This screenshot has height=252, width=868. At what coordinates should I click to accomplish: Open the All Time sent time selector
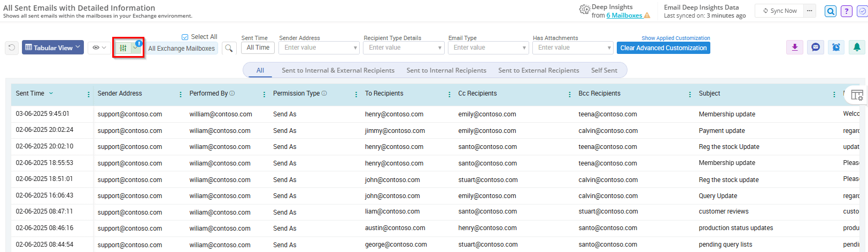pos(258,48)
